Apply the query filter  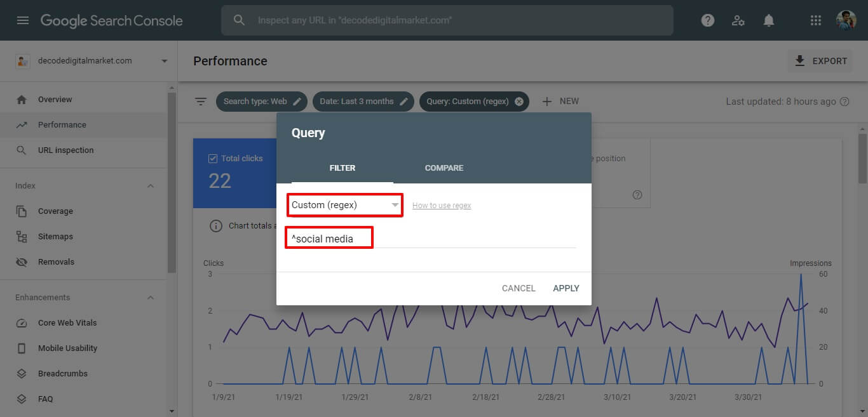pyautogui.click(x=565, y=288)
